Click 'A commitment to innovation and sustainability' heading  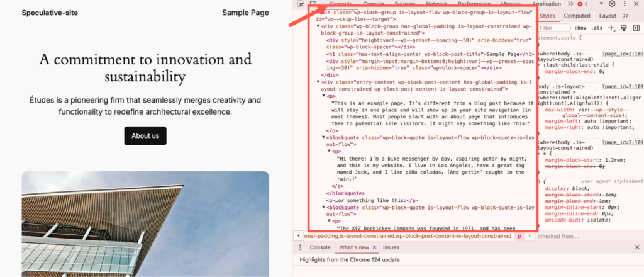[x=145, y=68]
